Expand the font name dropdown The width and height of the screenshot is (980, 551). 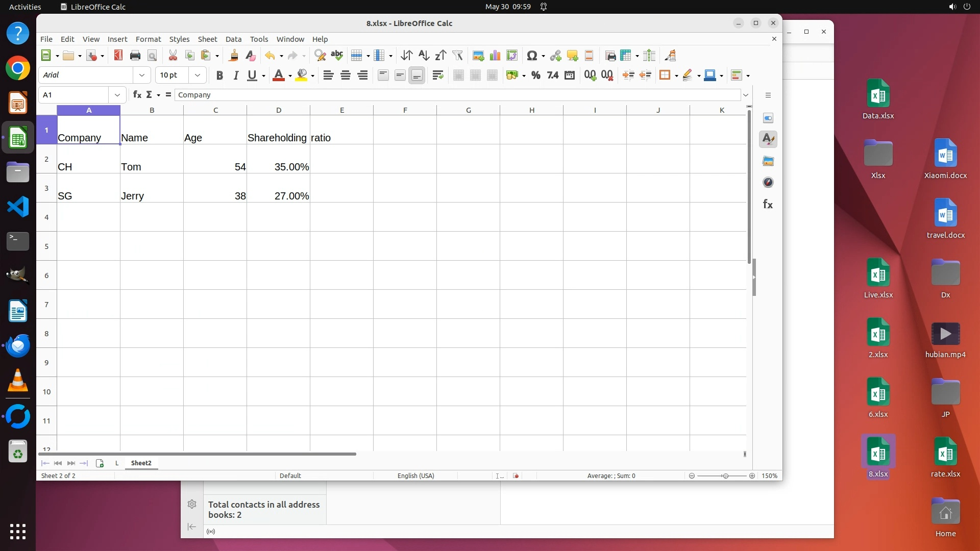[141, 76]
